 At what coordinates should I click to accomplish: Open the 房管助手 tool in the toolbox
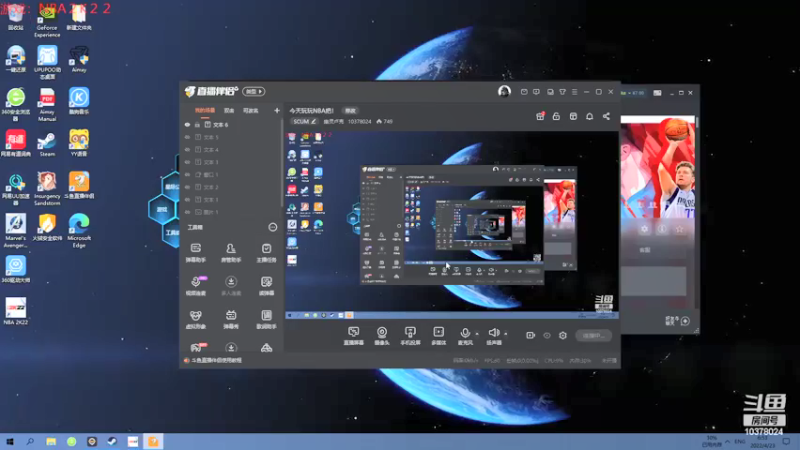(x=231, y=253)
